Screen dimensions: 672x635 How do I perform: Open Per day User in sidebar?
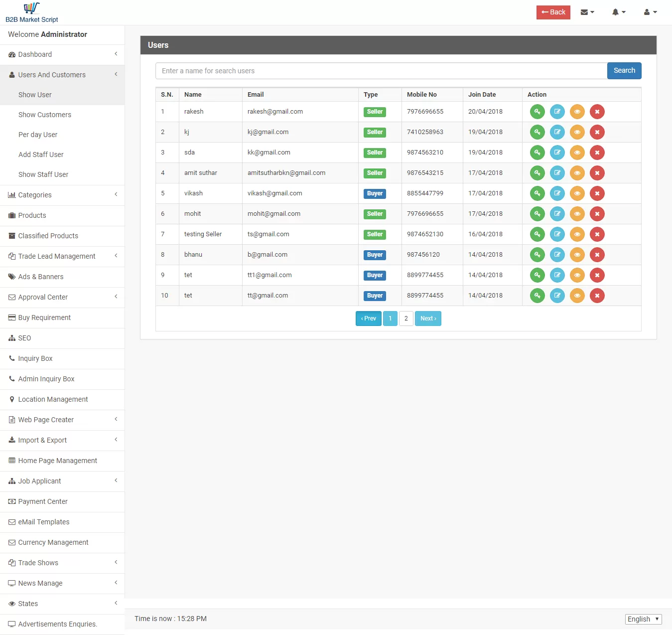point(62,135)
